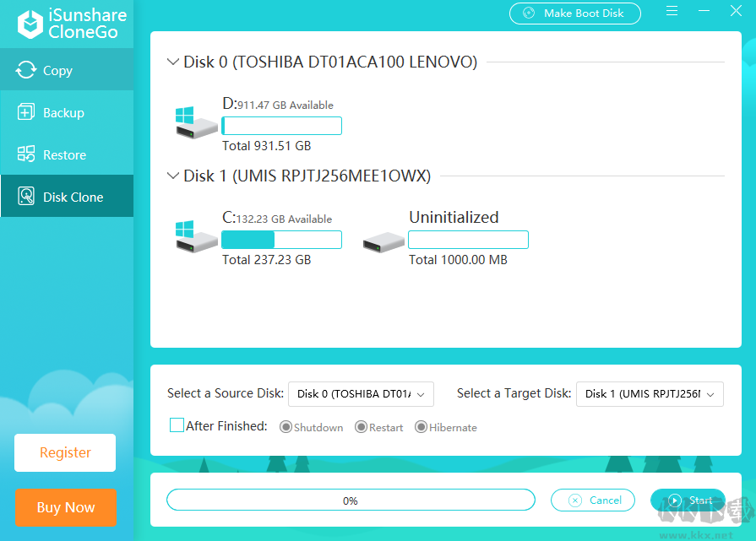Click the play icon in Start button
756x541 pixels.
click(675, 500)
